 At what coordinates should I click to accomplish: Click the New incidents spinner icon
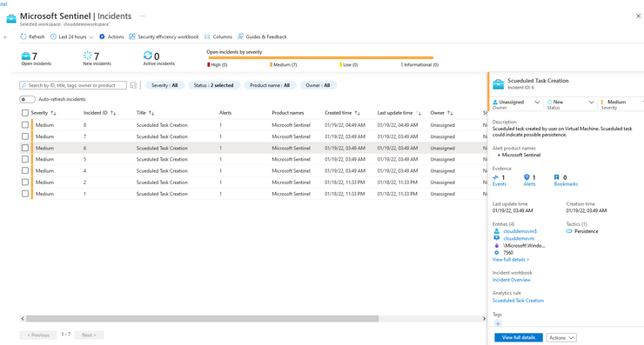88,56
